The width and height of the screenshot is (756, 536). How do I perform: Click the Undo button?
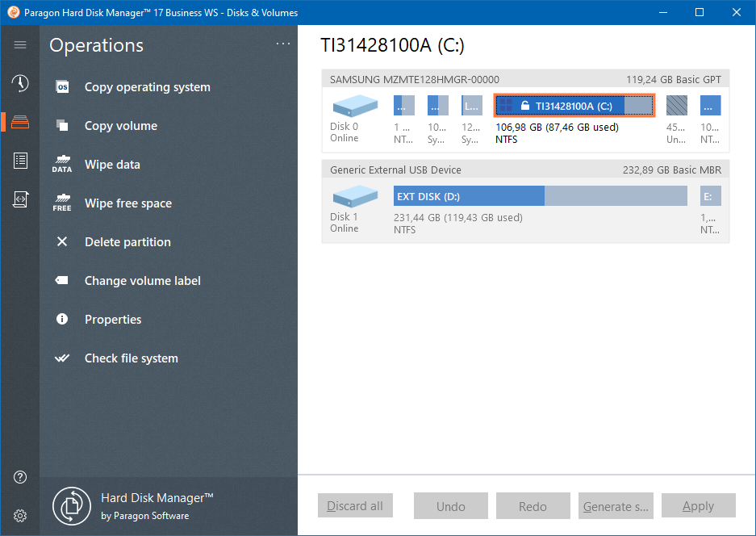coord(451,505)
